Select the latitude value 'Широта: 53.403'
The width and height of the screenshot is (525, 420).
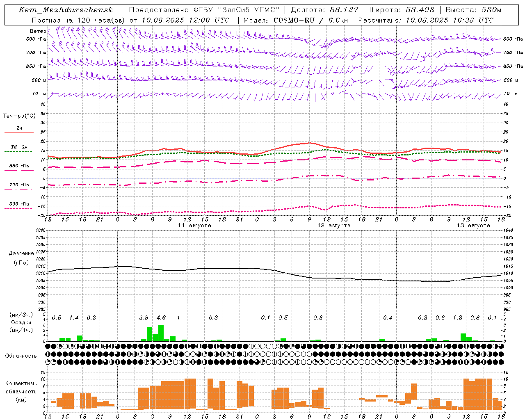pyautogui.click(x=402, y=10)
